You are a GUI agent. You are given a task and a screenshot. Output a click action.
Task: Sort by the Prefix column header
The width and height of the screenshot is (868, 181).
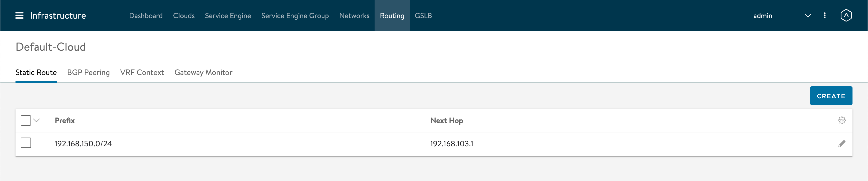click(x=65, y=120)
